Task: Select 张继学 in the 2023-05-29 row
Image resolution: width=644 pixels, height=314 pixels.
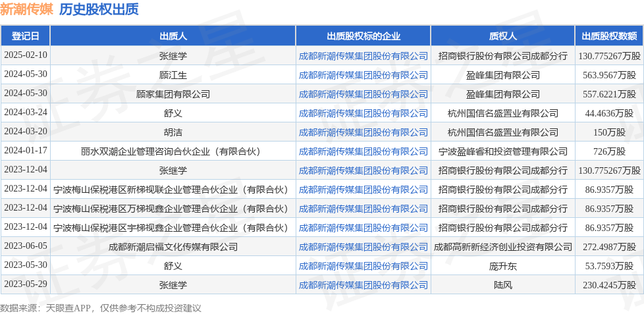Action: (x=173, y=285)
